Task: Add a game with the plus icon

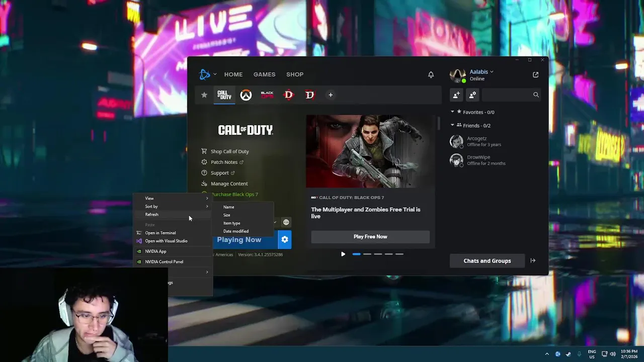Action: [x=331, y=95]
